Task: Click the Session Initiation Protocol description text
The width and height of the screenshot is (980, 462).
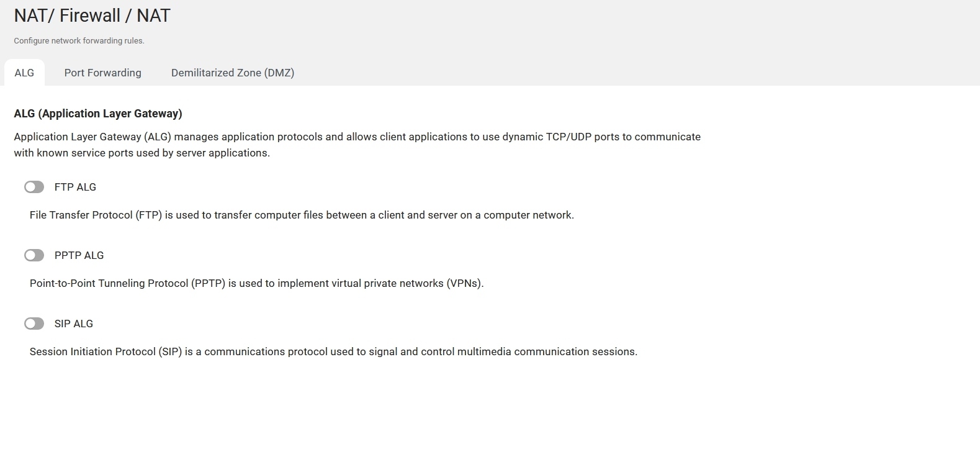Action: pos(333,351)
